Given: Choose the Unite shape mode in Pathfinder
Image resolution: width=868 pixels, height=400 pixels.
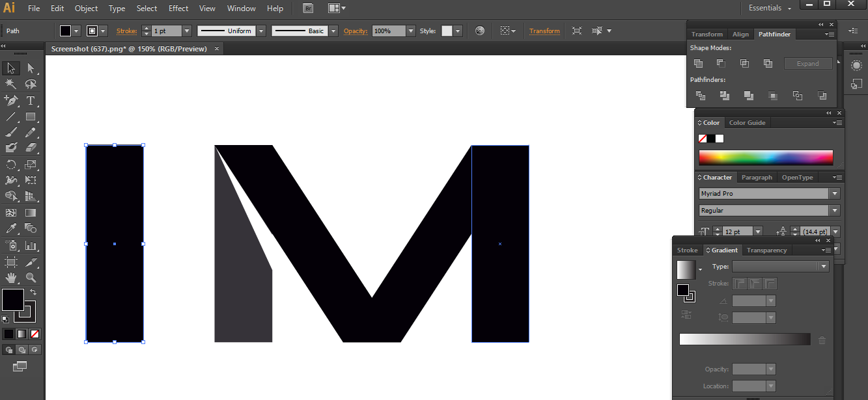Looking at the screenshot, I should point(698,63).
